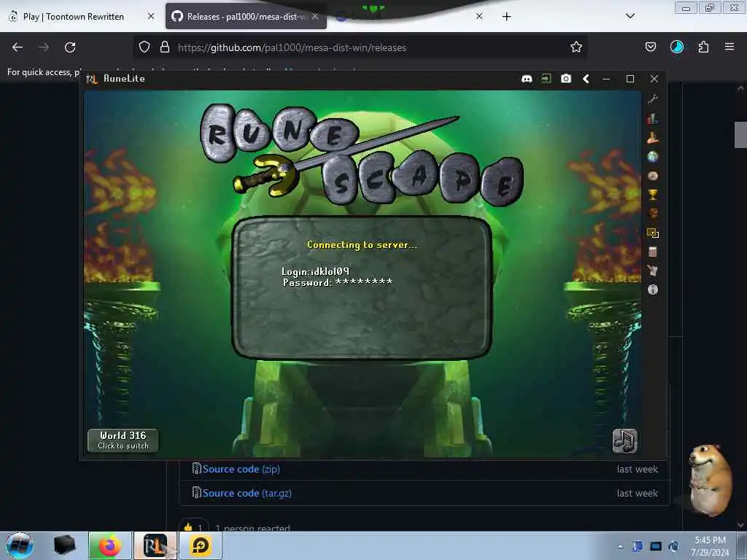Open the World Switcher globe icon
Viewport: 747px width, 560px height.
(x=653, y=157)
